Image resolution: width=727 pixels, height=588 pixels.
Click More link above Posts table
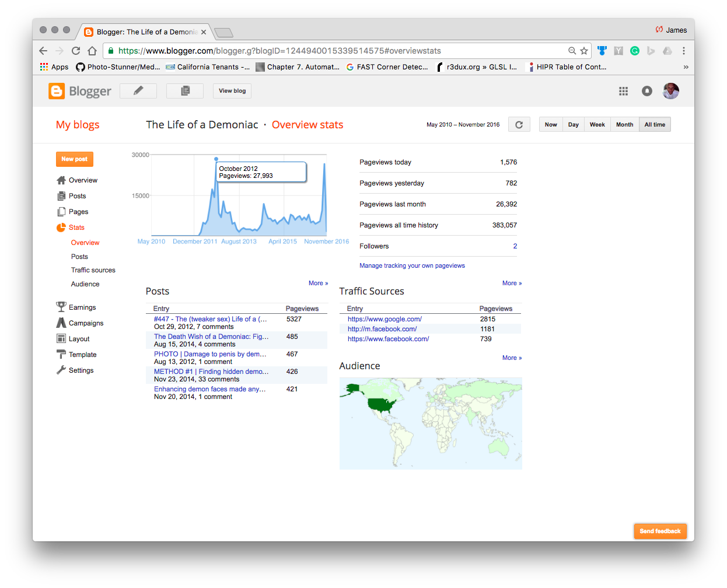pos(318,283)
